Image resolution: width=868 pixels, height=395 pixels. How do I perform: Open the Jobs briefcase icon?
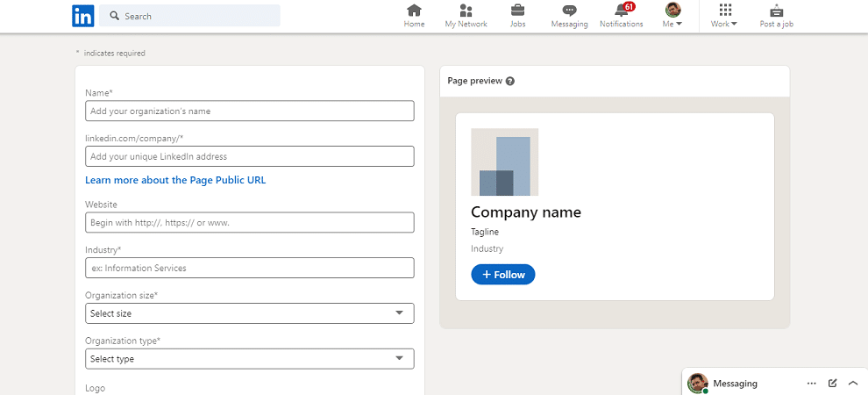(517, 10)
